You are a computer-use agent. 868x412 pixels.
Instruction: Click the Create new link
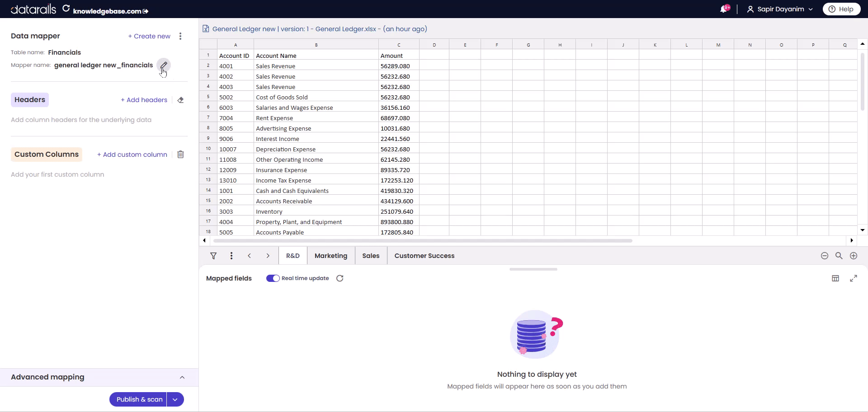(x=149, y=36)
